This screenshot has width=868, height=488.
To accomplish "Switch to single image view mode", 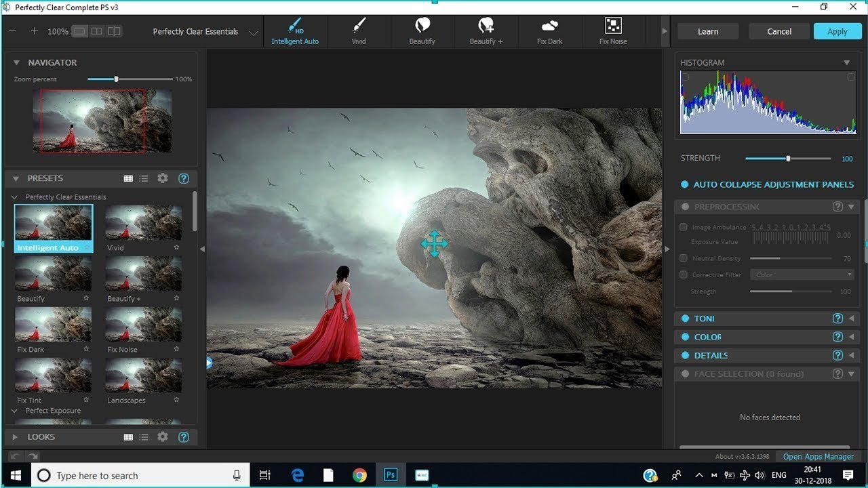I will point(79,31).
